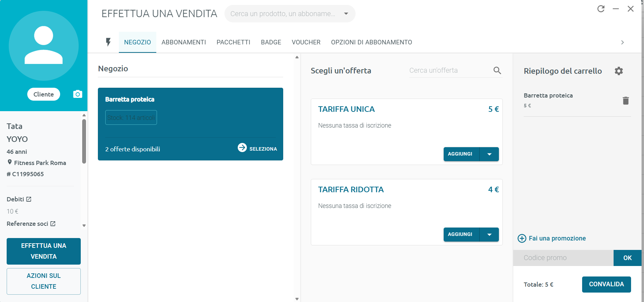Click sidebar scroll down arrow

84,226
